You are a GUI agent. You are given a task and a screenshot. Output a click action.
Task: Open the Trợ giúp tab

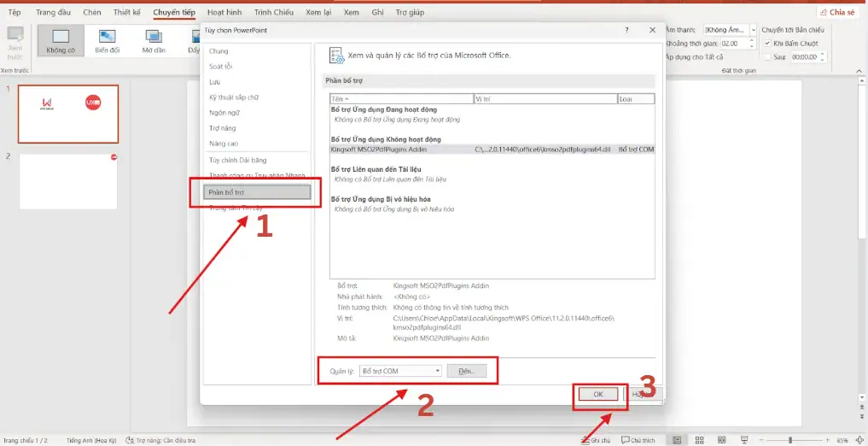tap(410, 12)
